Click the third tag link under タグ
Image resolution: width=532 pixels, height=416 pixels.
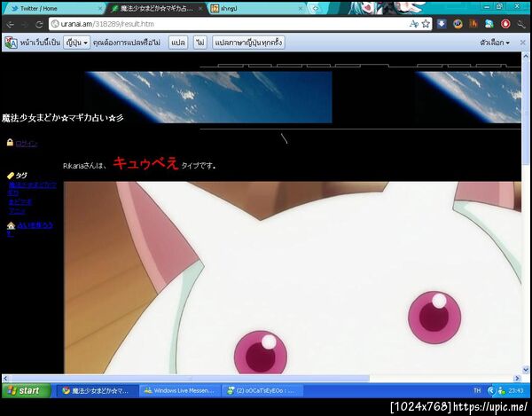(17, 211)
